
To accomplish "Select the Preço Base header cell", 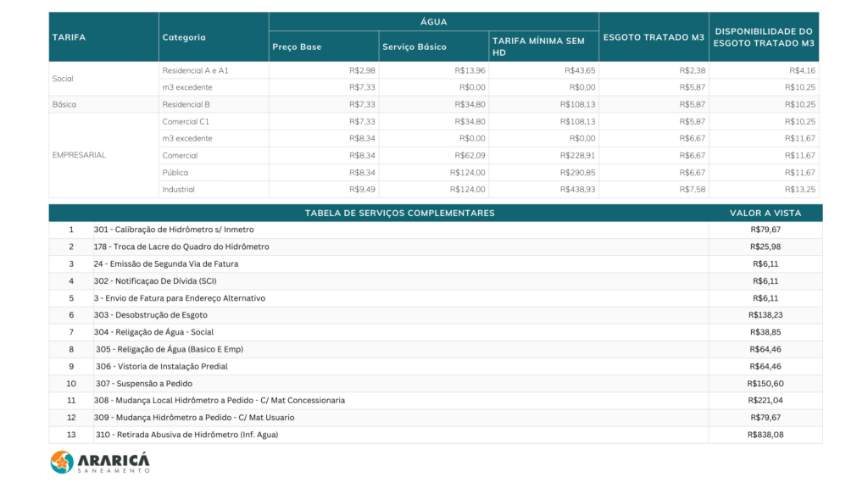I will pyautogui.click(x=297, y=47).
